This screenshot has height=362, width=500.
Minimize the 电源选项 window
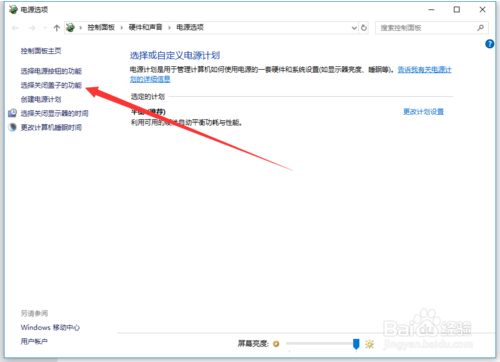pos(431,10)
